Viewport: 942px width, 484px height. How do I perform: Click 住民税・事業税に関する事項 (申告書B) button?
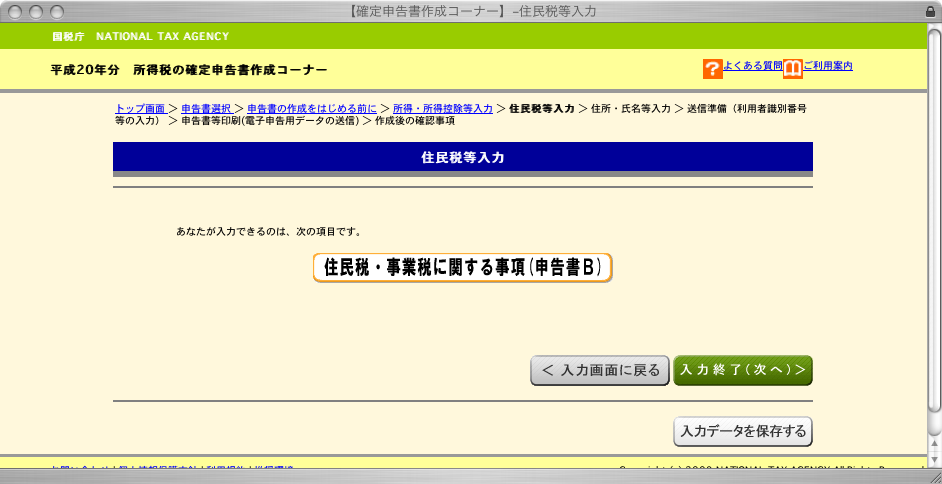click(462, 268)
